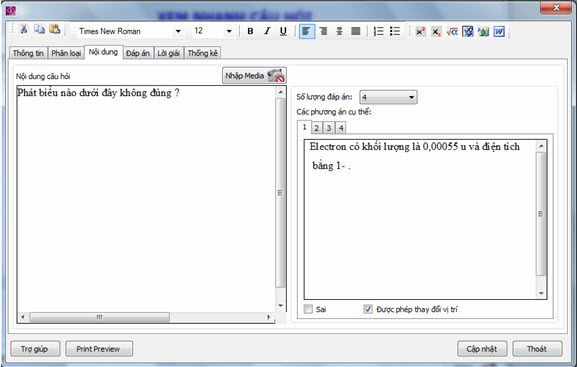The width and height of the screenshot is (577, 367).
Task: Click question box horizontal scrollbar left arrow
Action: (x=23, y=317)
